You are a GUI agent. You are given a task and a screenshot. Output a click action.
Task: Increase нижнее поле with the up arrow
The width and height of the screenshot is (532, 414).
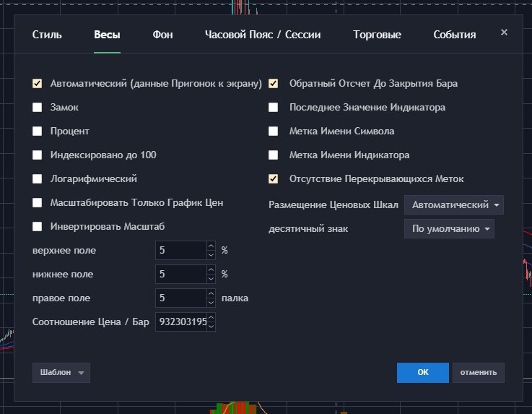[211, 269]
